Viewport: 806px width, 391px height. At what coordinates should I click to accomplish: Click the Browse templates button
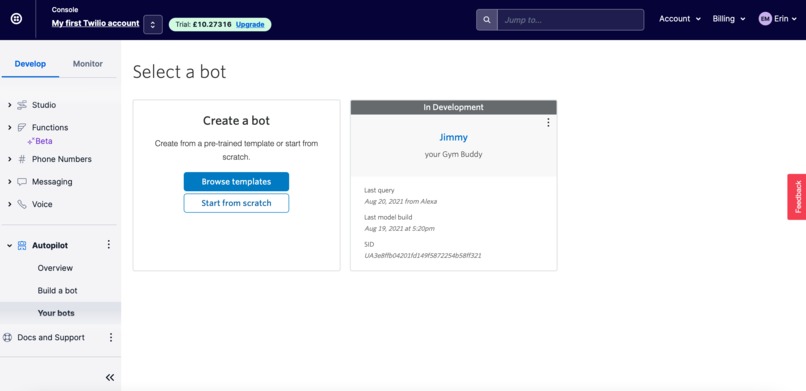point(236,182)
